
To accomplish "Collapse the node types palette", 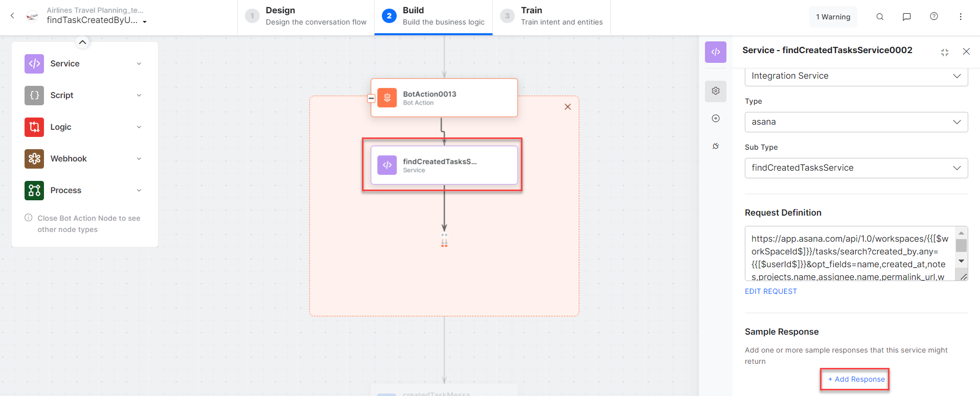I will tap(82, 42).
